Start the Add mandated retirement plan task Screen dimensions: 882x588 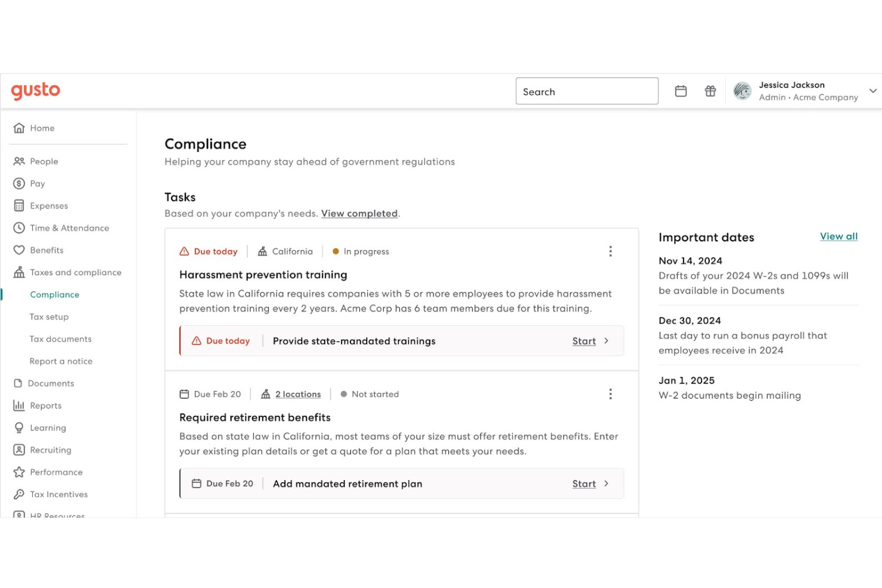point(583,483)
